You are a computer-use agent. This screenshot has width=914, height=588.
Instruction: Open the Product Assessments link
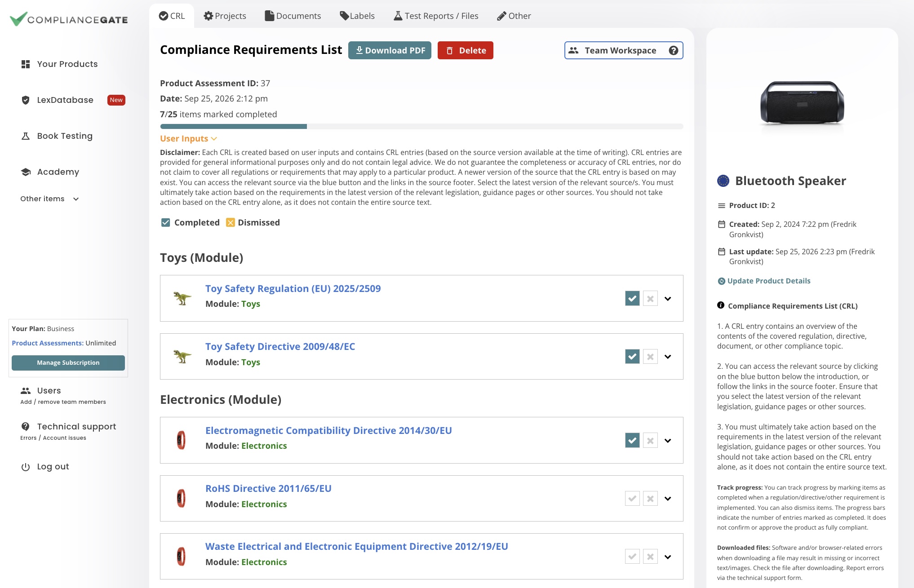(48, 343)
